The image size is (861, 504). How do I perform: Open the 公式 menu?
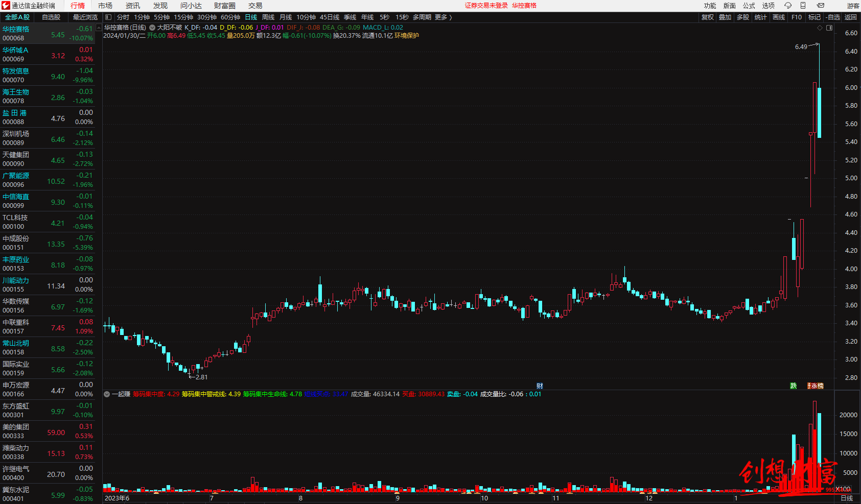(x=749, y=6)
